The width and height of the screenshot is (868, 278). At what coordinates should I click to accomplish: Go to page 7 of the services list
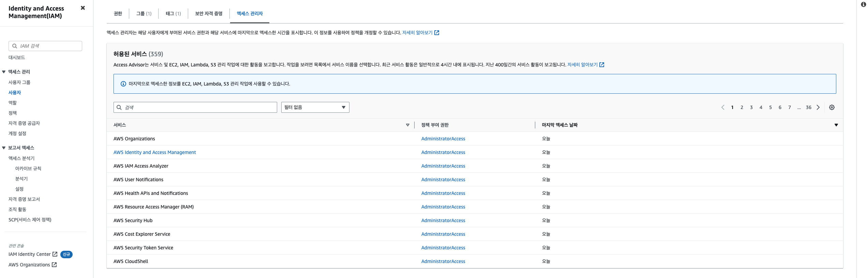click(790, 107)
